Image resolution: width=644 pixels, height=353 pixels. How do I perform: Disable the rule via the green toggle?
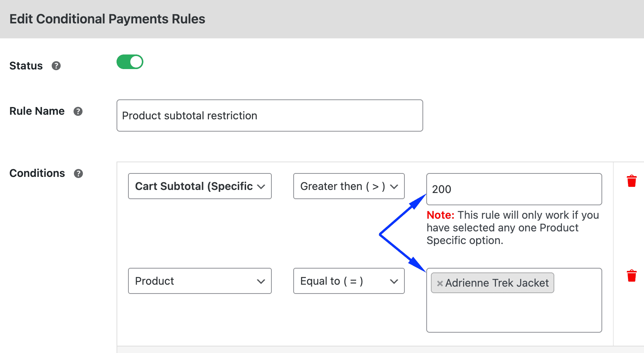click(x=130, y=62)
